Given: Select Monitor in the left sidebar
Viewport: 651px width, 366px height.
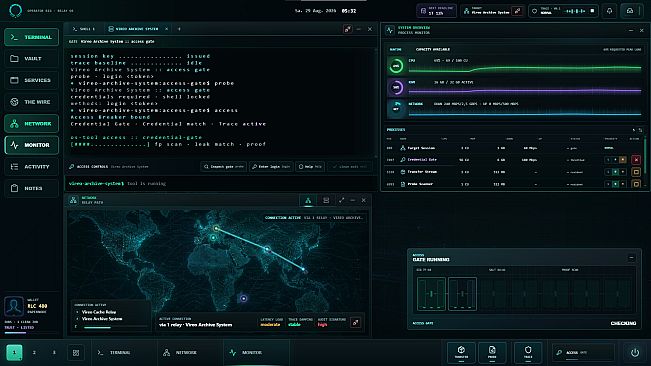Looking at the screenshot, I should coord(32,145).
